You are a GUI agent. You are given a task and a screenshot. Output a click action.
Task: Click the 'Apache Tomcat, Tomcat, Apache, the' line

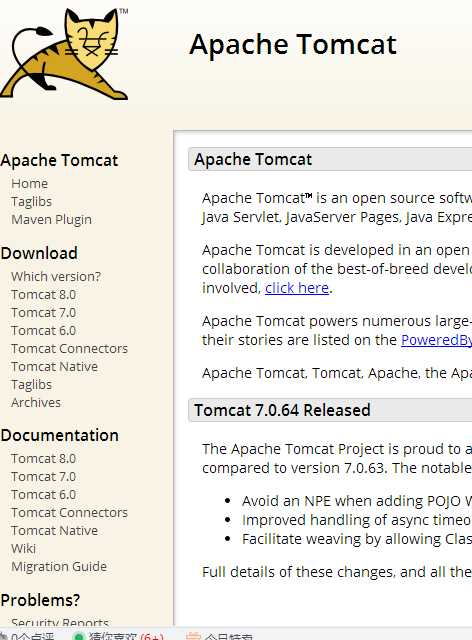click(x=337, y=373)
